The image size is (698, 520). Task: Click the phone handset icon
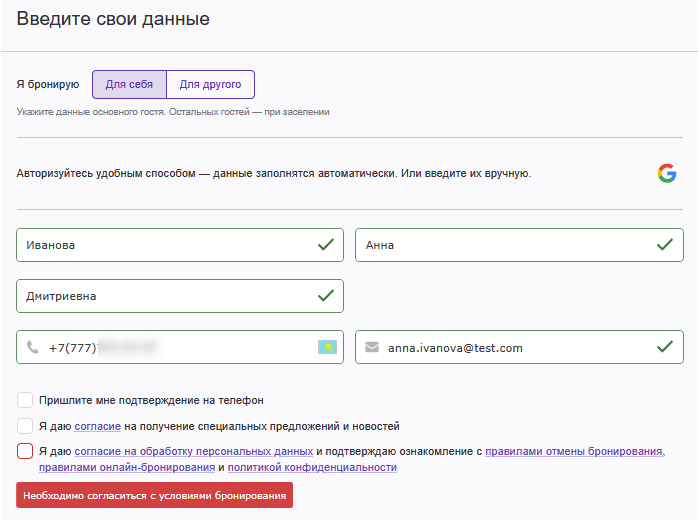point(33,348)
